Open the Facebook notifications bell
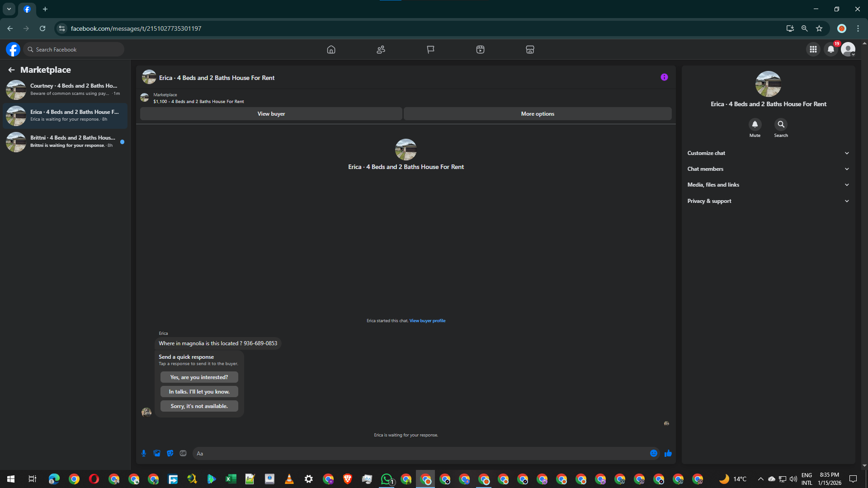This screenshot has width=868, height=488. 831,49
